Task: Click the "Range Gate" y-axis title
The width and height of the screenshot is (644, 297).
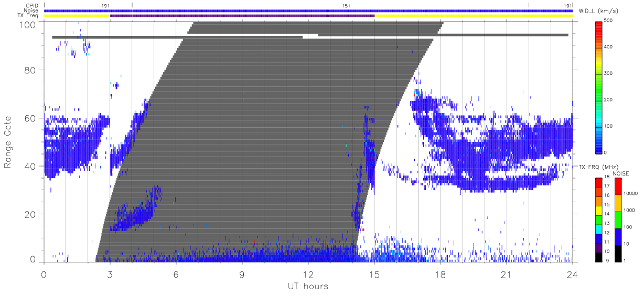Action: [x=8, y=142]
